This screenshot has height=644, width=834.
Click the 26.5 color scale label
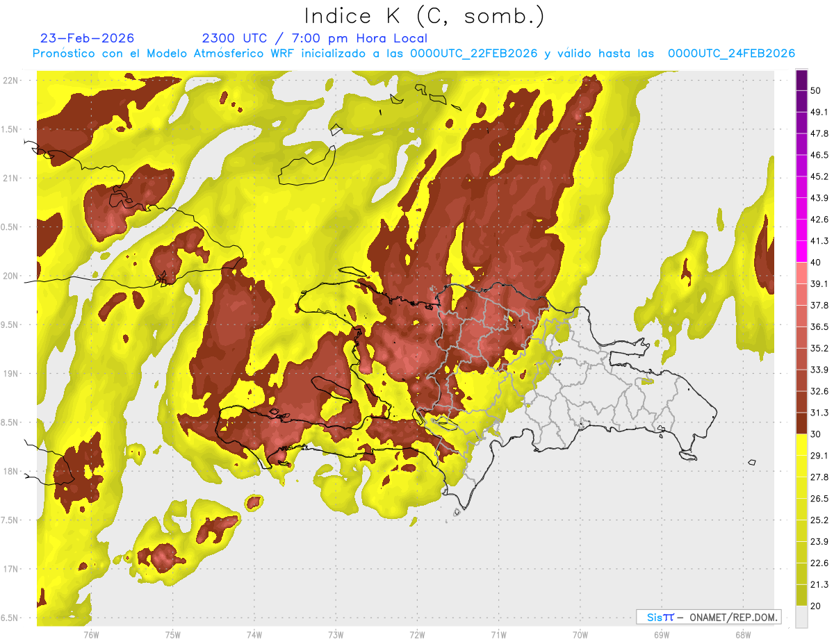tap(819, 499)
